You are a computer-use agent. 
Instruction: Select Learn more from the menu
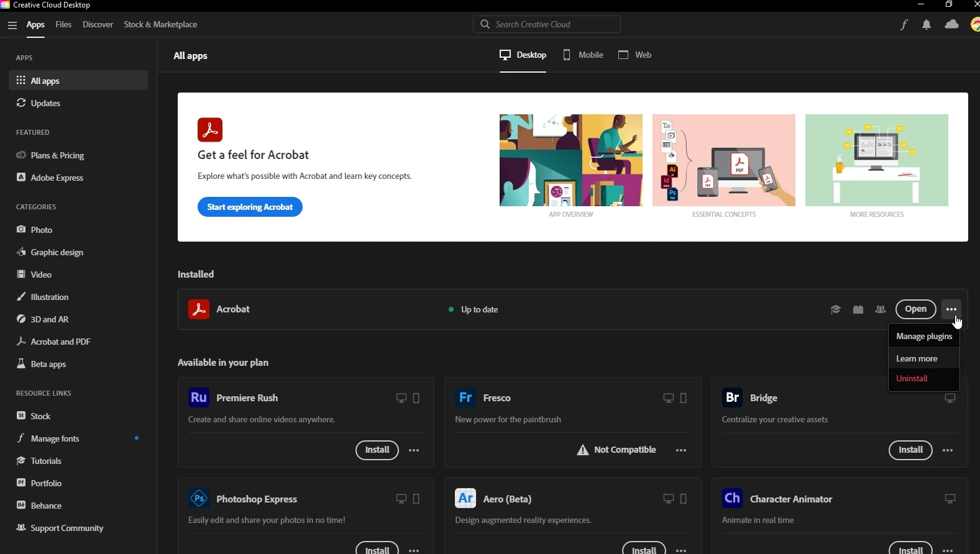(924, 358)
